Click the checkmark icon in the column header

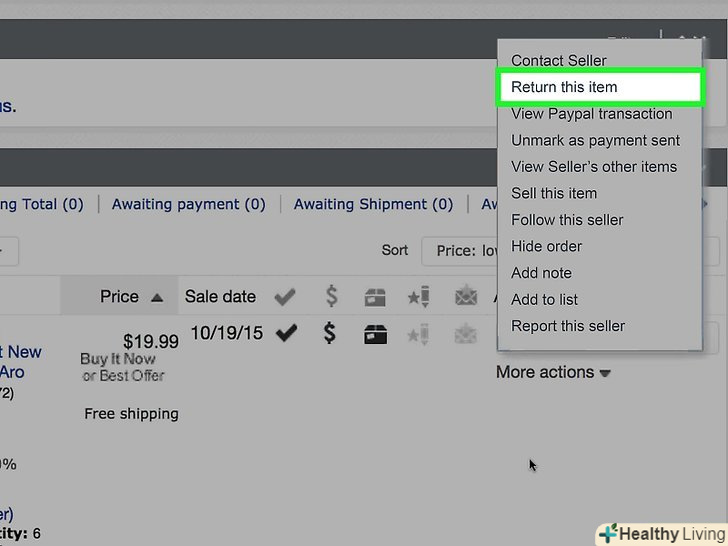286,297
